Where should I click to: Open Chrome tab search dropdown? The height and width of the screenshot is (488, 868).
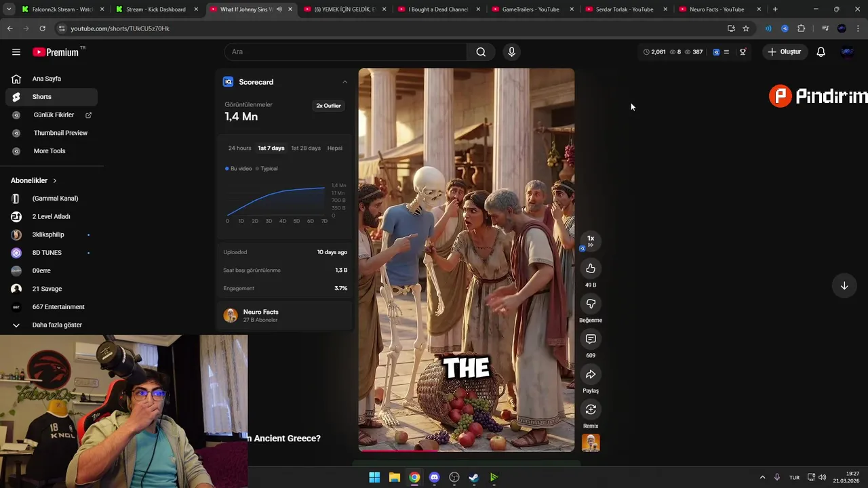point(8,9)
